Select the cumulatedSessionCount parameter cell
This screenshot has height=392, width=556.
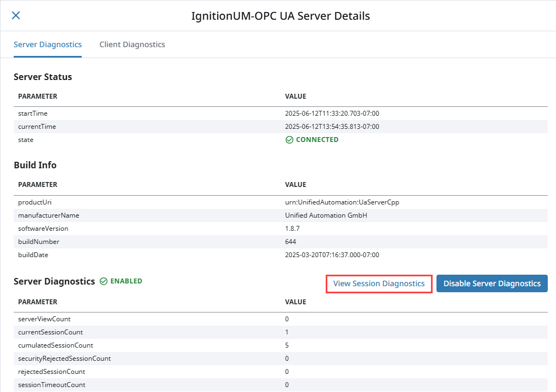(55, 345)
